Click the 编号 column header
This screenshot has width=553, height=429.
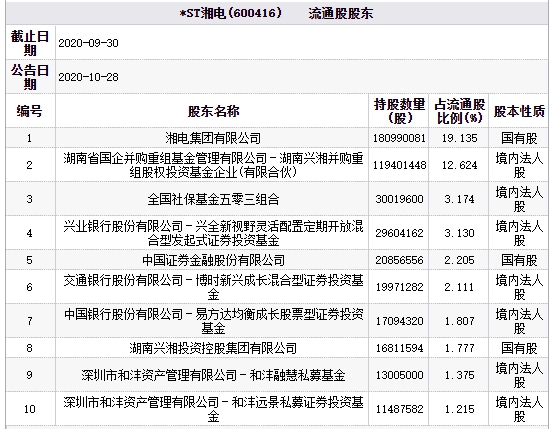coord(30,111)
